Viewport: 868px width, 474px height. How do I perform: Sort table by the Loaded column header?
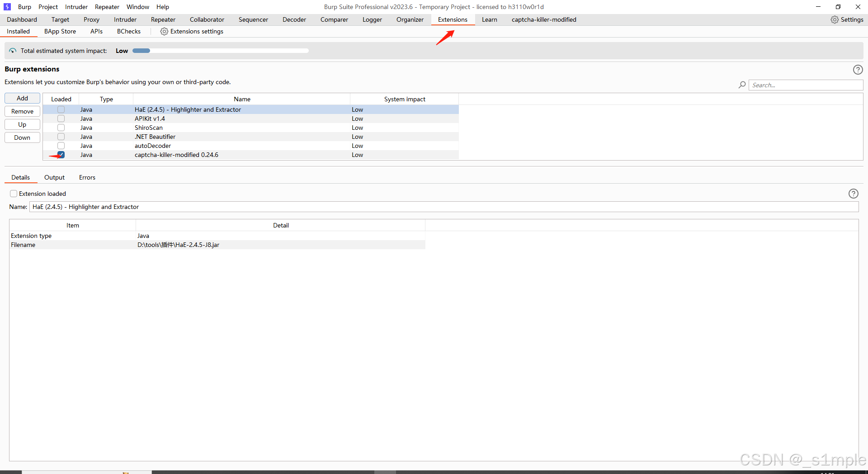coord(61,99)
